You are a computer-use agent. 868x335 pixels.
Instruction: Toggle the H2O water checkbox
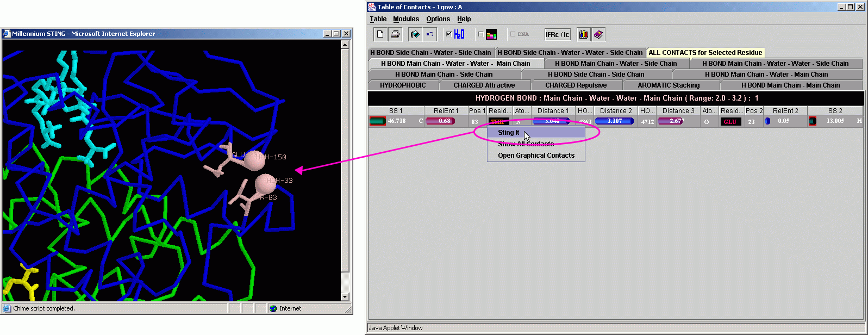pos(449,34)
